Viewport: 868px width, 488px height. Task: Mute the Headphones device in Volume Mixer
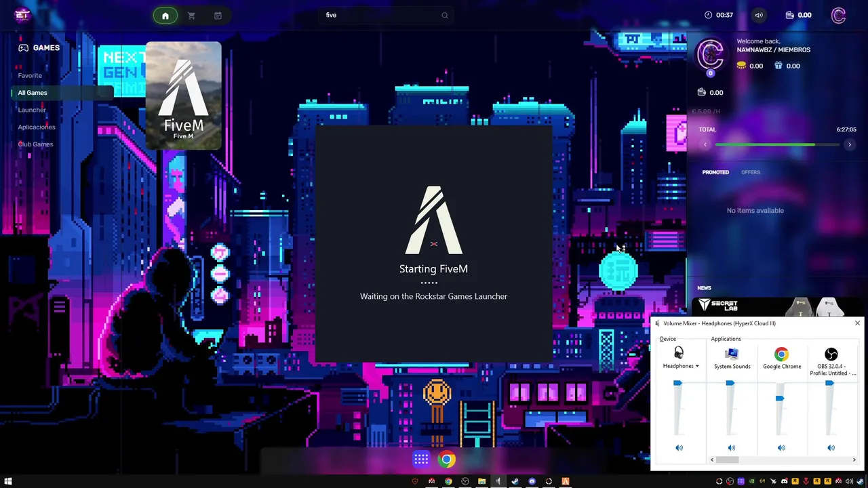pyautogui.click(x=679, y=447)
